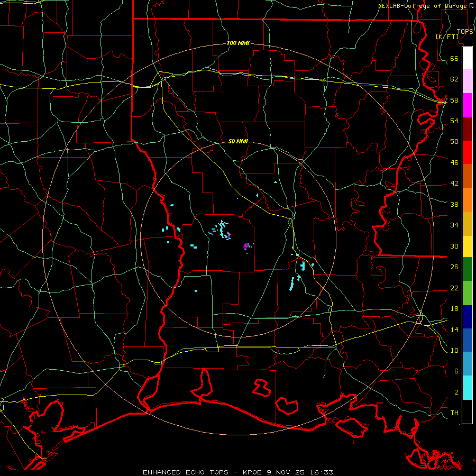The image size is (476, 476).
Task: Click the 62 value on the scale
Action: [454, 79]
